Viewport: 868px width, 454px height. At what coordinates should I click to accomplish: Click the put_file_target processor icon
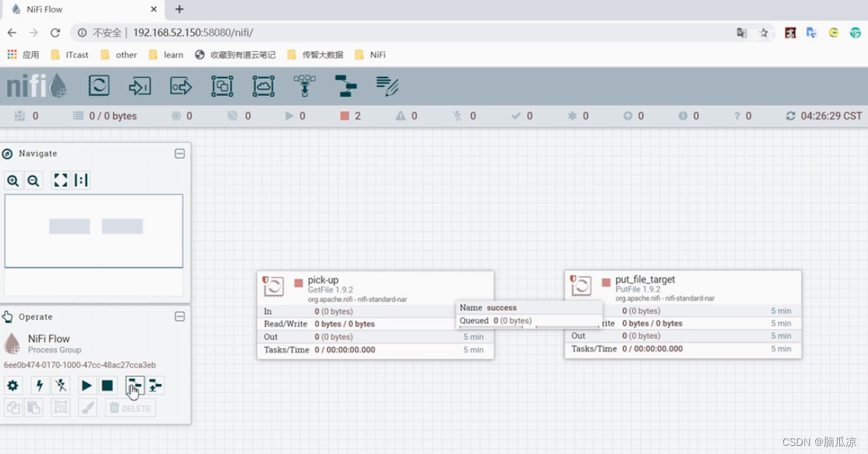pos(581,286)
